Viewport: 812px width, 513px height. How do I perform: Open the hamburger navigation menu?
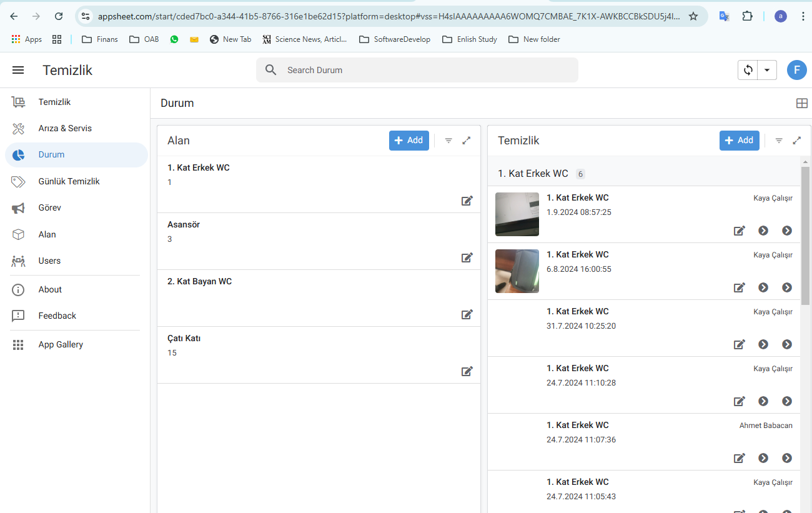18,70
